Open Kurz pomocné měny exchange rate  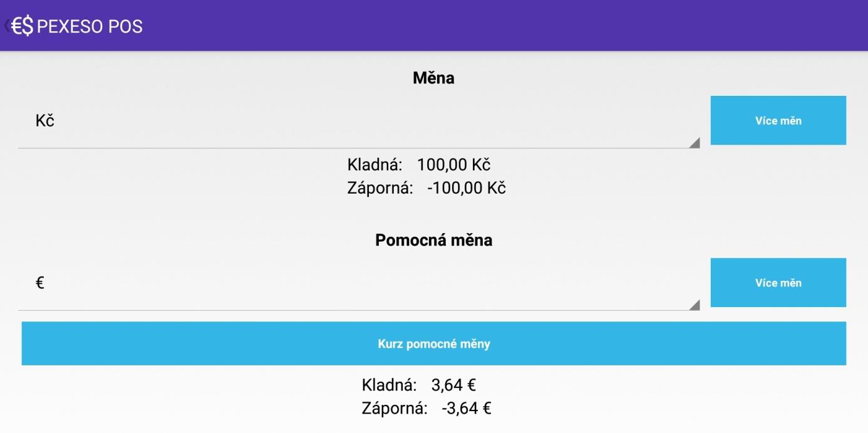(433, 344)
